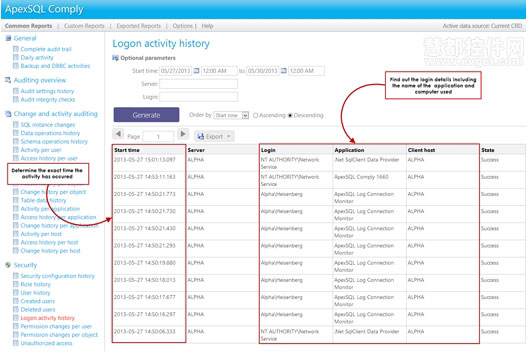
Task: Open the start date calendar picker icon
Action: (x=196, y=71)
